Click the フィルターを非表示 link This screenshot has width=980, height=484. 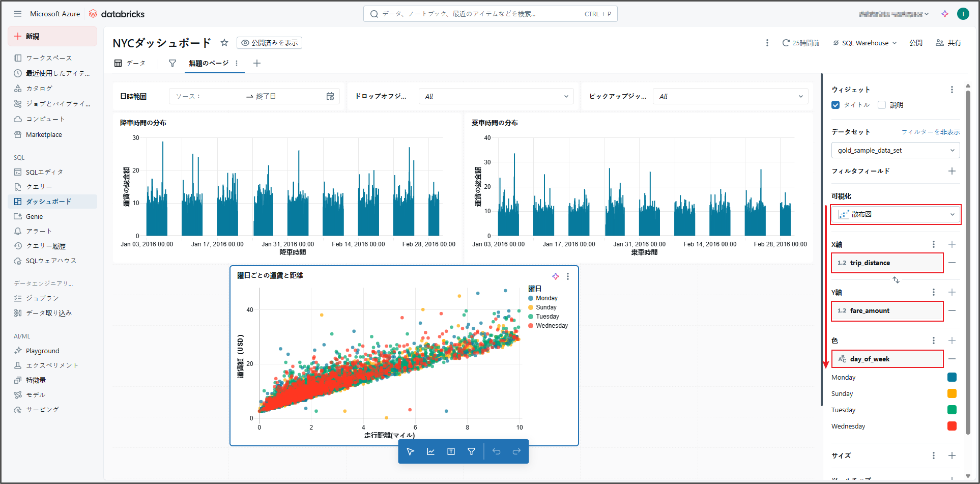[x=931, y=132]
